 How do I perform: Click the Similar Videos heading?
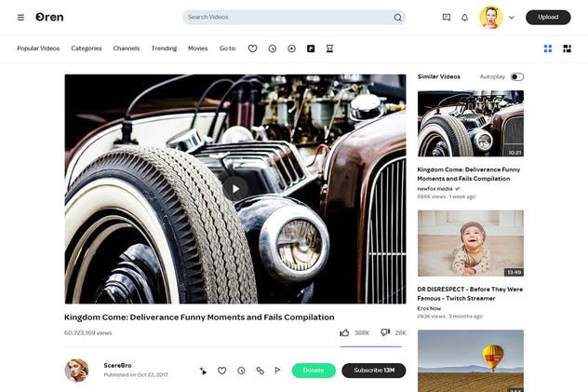(x=439, y=76)
